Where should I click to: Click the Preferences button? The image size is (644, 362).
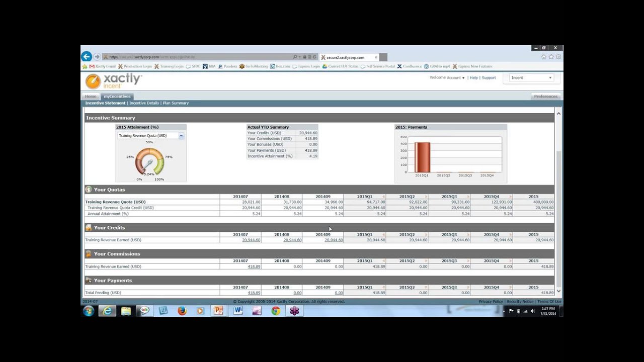[546, 96]
